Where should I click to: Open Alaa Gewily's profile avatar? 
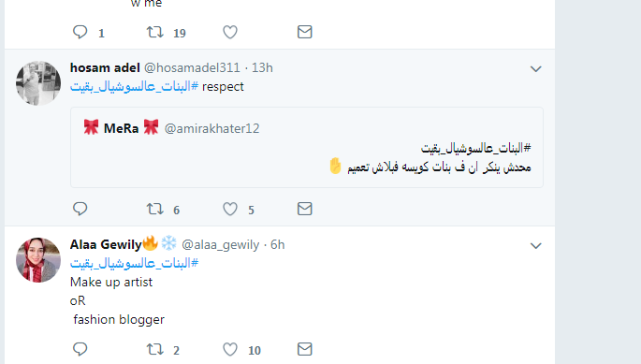tap(38, 260)
